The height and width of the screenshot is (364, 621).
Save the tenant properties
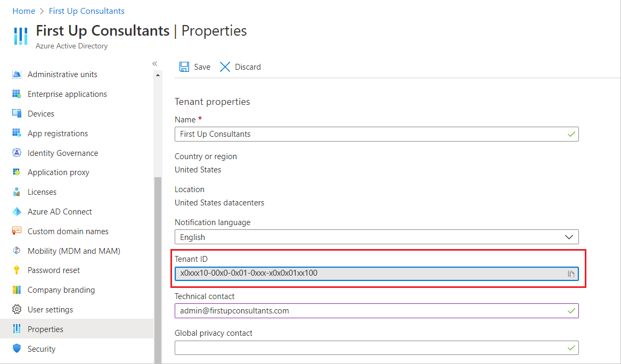pos(195,67)
